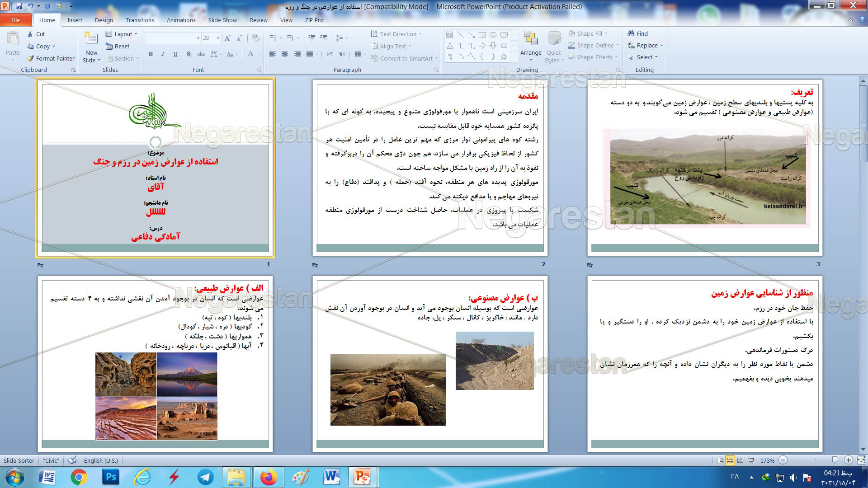Screen dimensions: 868x488
Task: Start Slide Show from status bar icon
Action: [751, 460]
